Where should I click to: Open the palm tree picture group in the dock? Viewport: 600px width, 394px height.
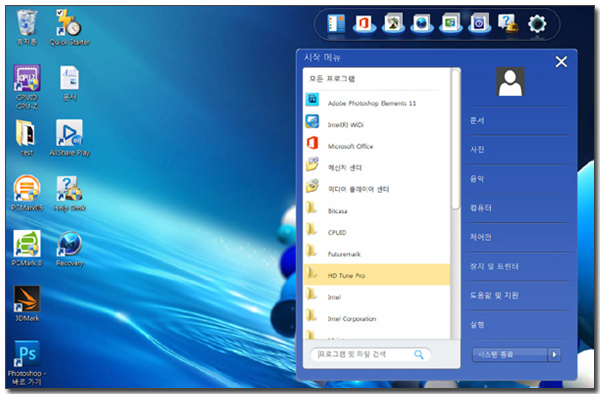pos(393,24)
